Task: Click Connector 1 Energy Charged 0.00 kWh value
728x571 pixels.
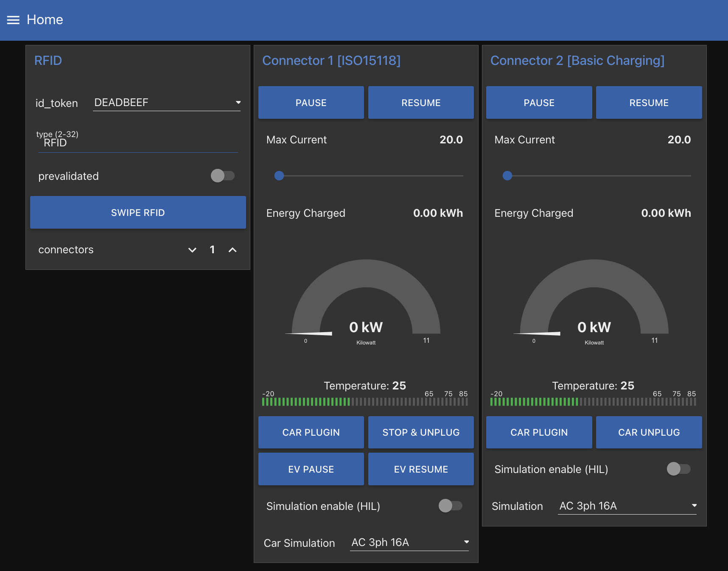Action: (x=438, y=213)
